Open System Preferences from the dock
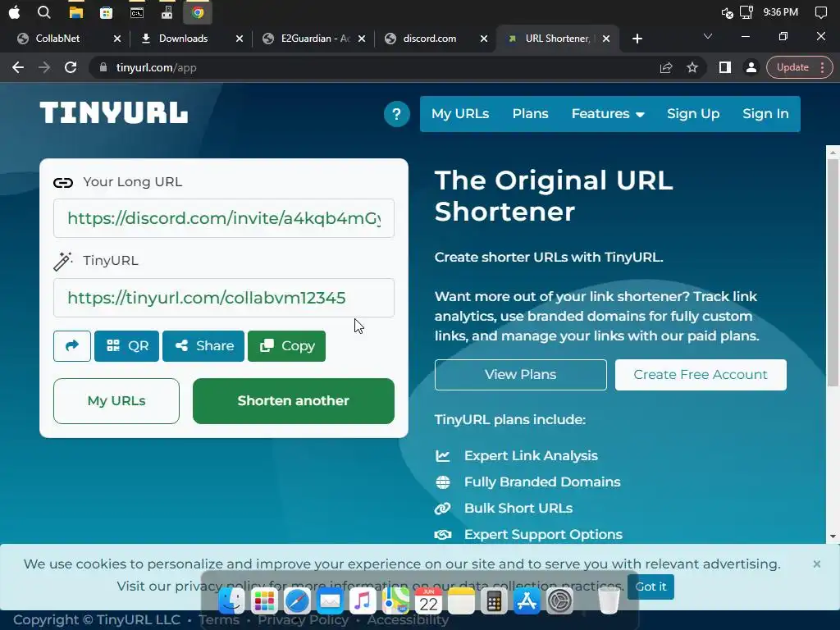Viewport: 840px width, 630px height. 559,601
